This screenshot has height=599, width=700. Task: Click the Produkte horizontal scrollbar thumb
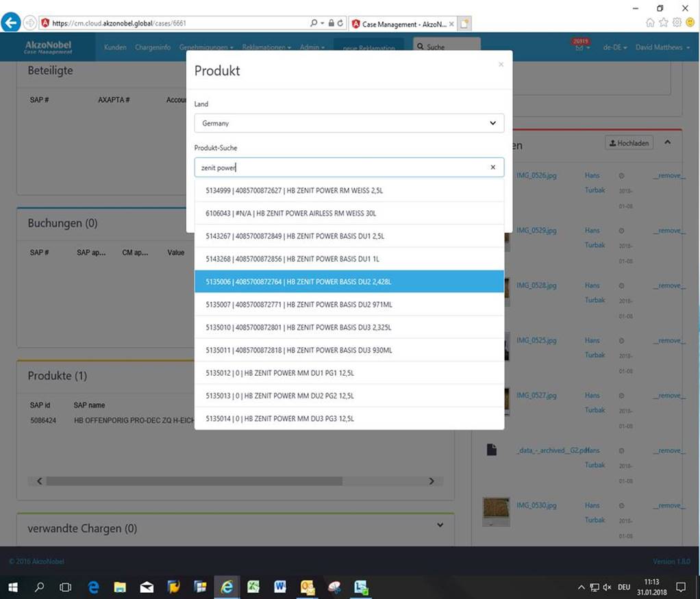(x=195, y=481)
